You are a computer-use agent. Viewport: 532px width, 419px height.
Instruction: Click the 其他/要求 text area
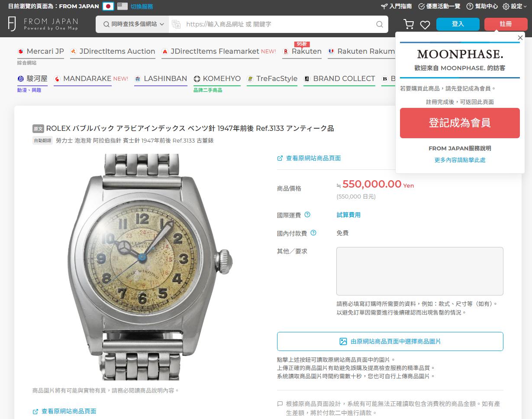(x=420, y=271)
